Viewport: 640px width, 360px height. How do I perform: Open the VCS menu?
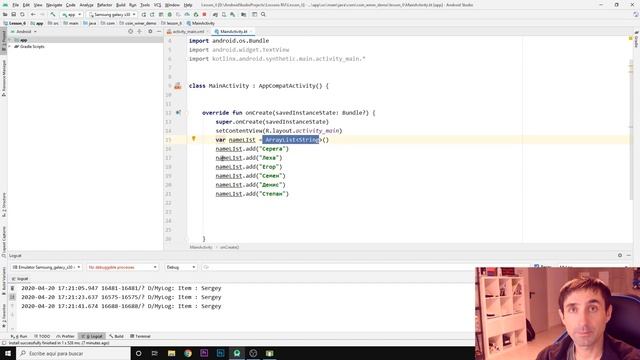[157, 5]
